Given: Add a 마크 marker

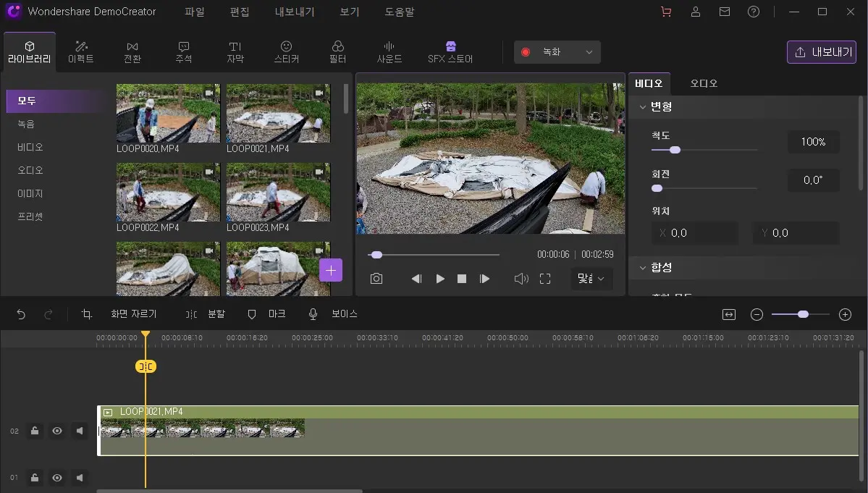Looking at the screenshot, I should pyautogui.click(x=266, y=313).
